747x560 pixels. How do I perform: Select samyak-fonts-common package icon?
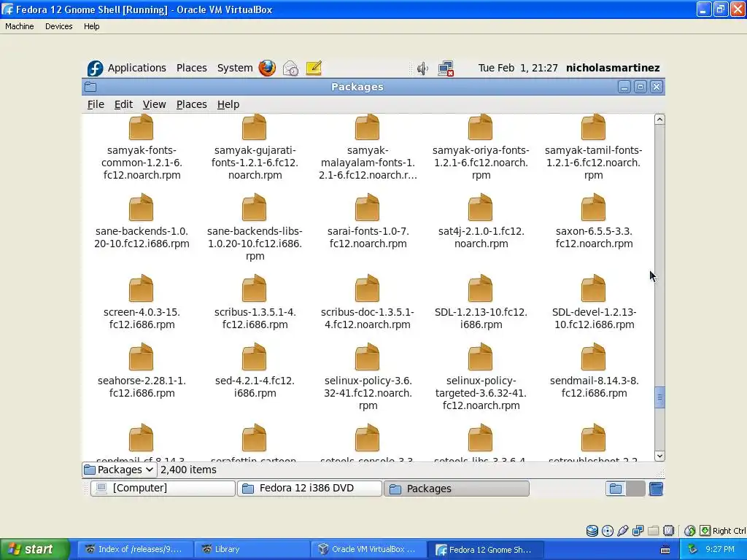(141, 127)
